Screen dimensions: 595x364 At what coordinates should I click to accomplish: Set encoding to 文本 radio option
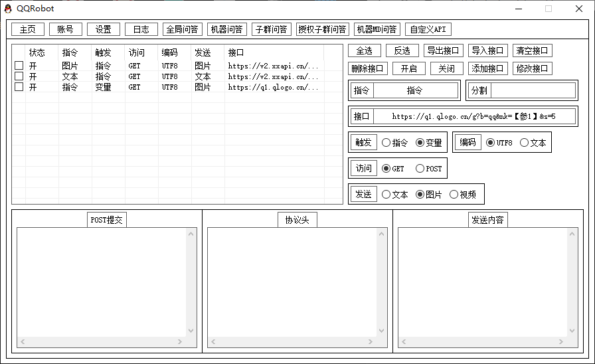coord(524,143)
